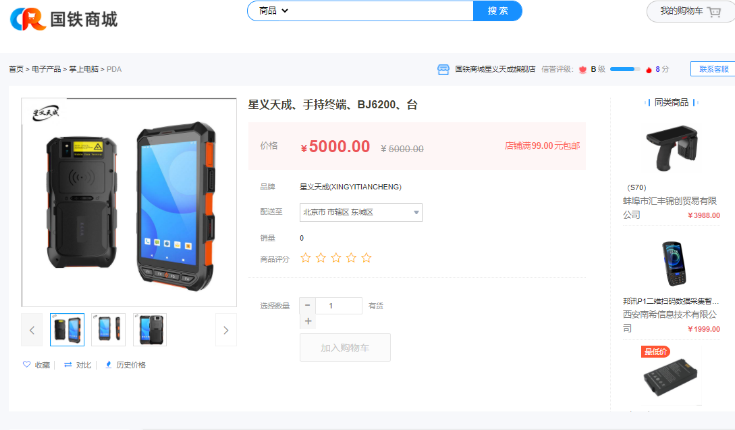Click price ¥1999.00
The width and height of the screenshot is (735, 430).
[704, 329]
